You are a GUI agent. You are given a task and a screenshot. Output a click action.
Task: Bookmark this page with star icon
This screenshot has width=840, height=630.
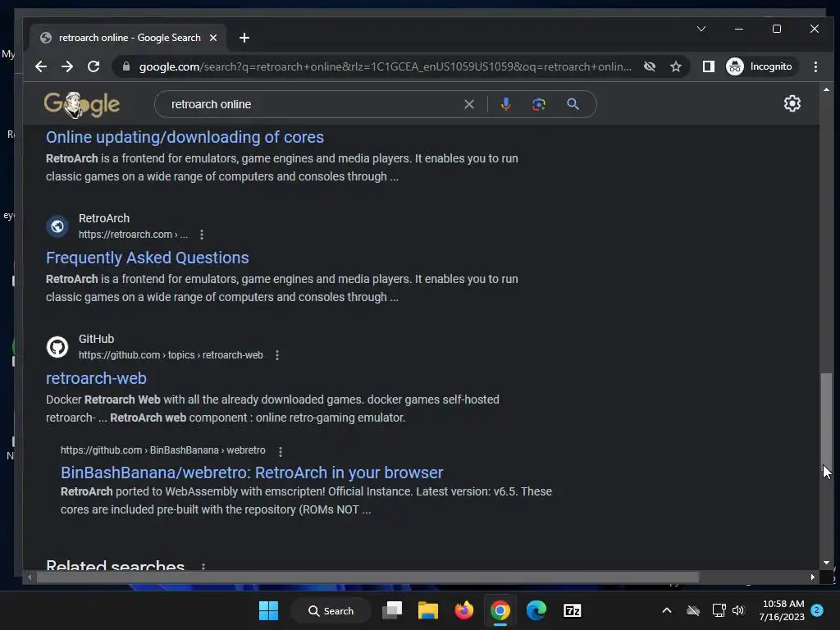[x=676, y=66]
